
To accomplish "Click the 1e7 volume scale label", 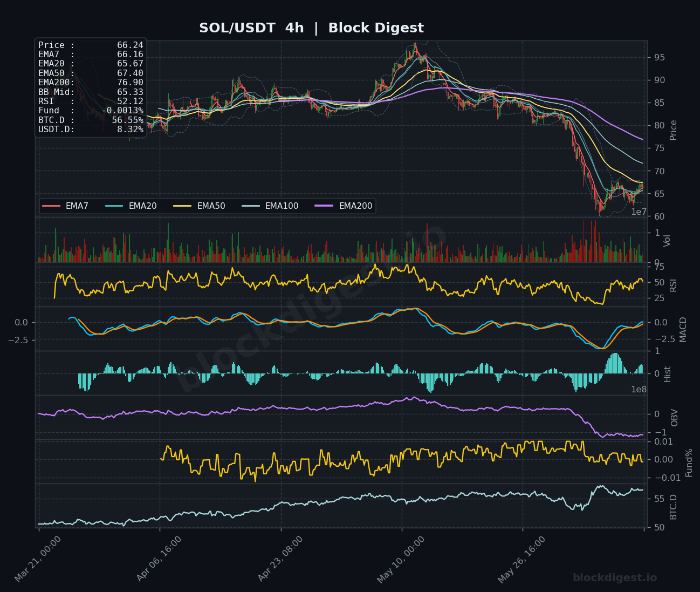I will pyautogui.click(x=639, y=212).
